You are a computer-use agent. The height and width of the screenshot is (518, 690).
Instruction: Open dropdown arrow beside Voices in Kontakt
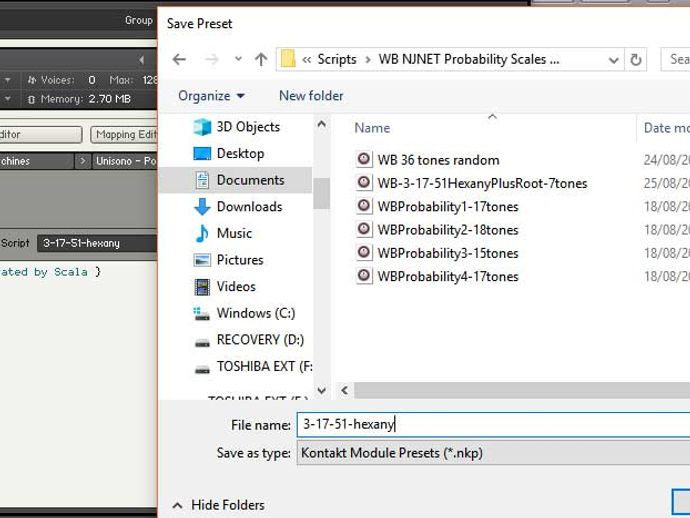(x=7, y=80)
